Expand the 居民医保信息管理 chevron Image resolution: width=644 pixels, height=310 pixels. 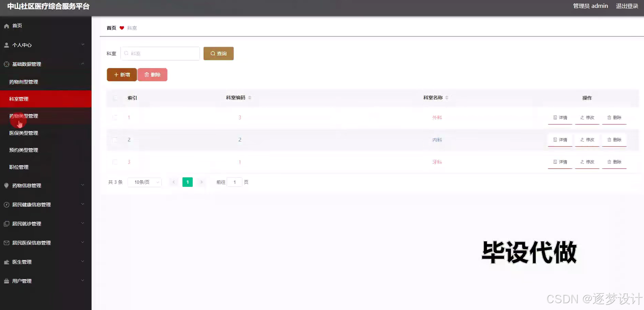(83, 242)
